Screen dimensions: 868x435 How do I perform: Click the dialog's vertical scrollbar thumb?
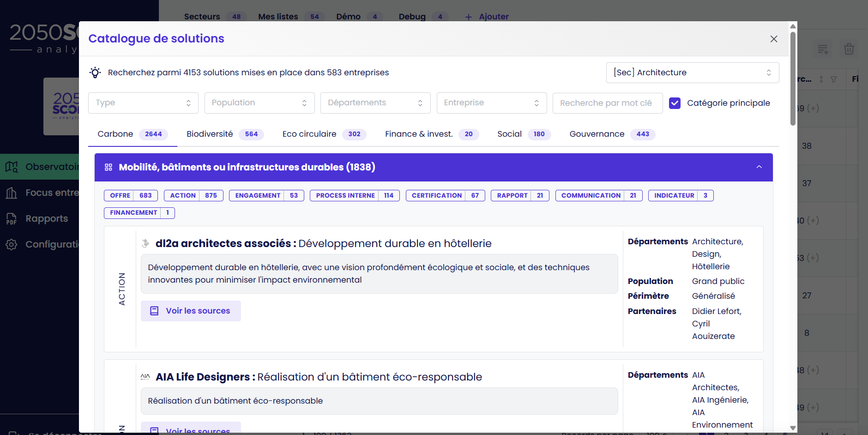click(x=793, y=79)
